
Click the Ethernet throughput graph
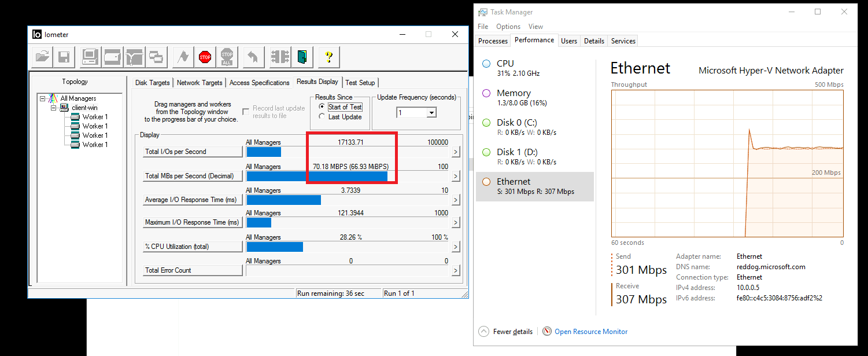tap(727, 164)
